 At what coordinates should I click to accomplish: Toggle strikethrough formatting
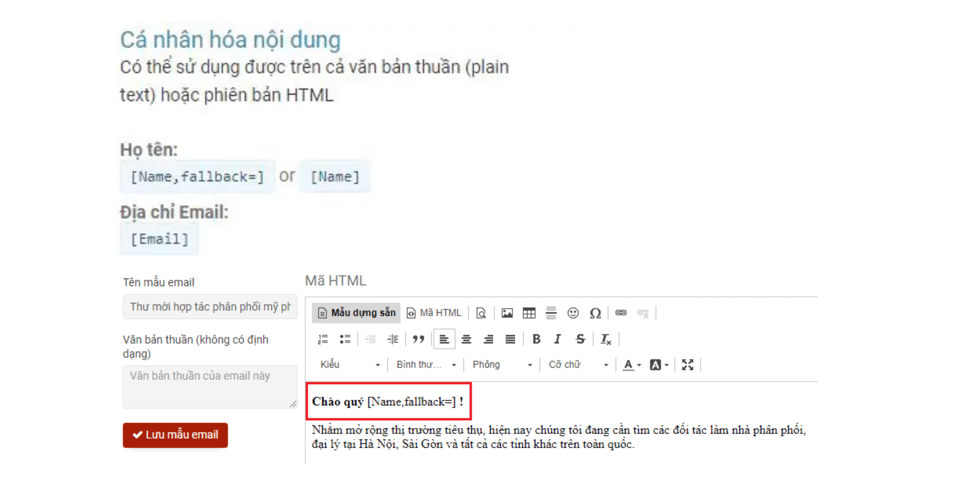(580, 339)
